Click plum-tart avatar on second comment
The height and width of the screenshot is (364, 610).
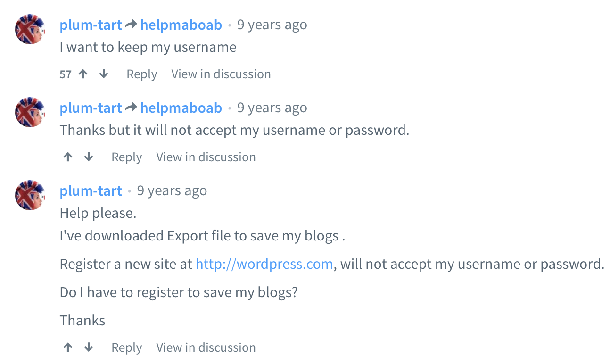pyautogui.click(x=30, y=112)
